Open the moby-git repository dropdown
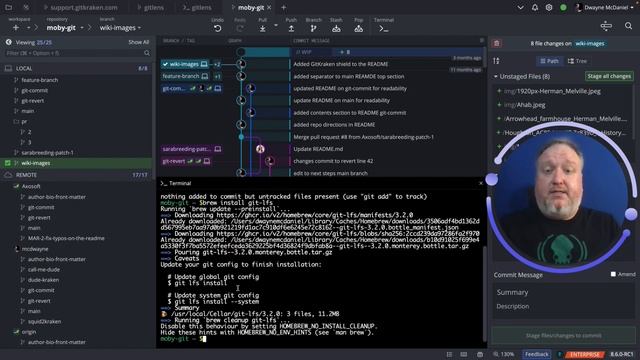 [x=82, y=28]
